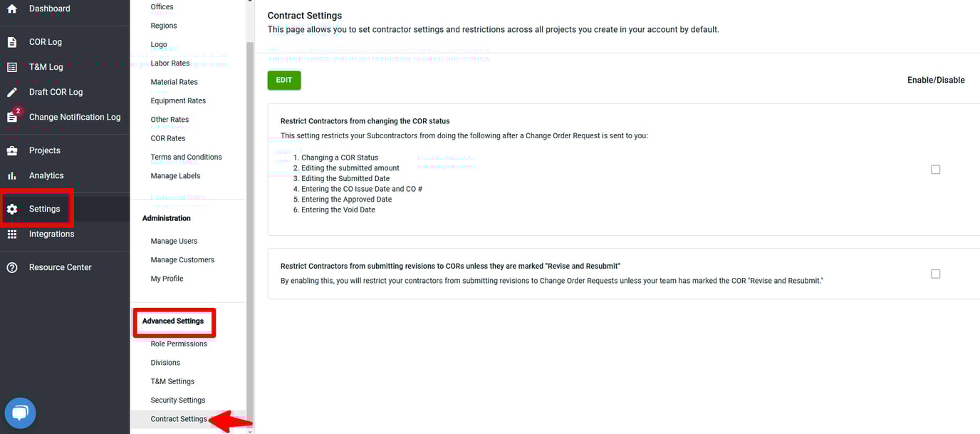Select the Draft COR Log pencil icon
Screen dimensions: 980x434
tap(12, 92)
